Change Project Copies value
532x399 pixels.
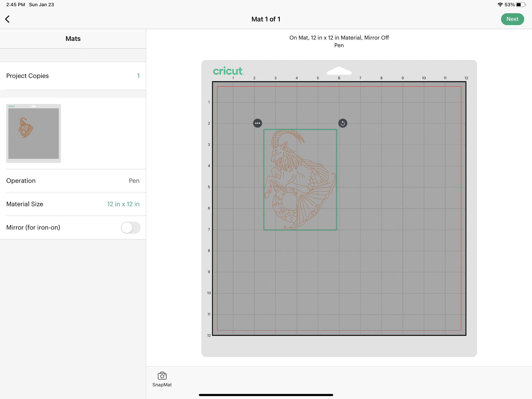pos(138,76)
